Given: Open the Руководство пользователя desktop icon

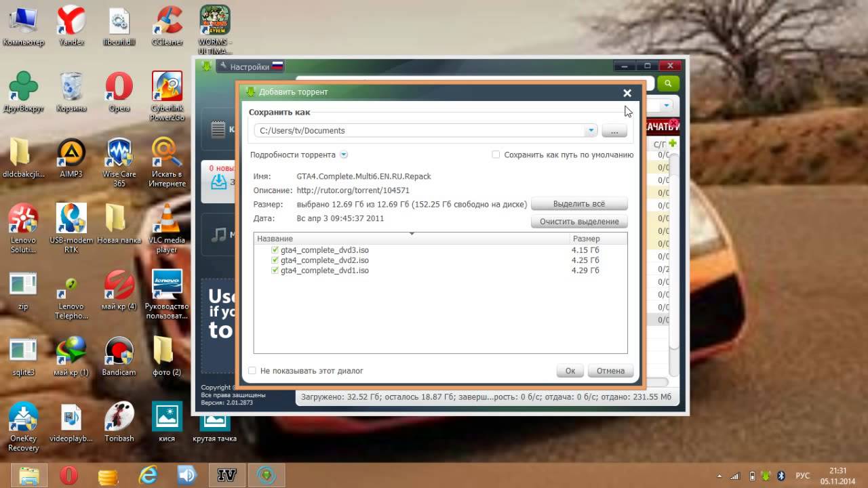Looking at the screenshot, I should tap(167, 295).
